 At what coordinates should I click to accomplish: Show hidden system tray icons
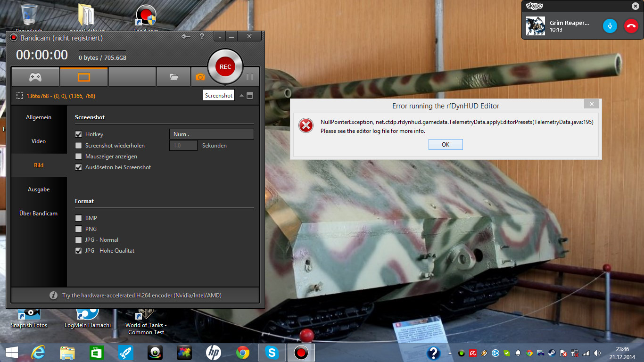[450, 353]
